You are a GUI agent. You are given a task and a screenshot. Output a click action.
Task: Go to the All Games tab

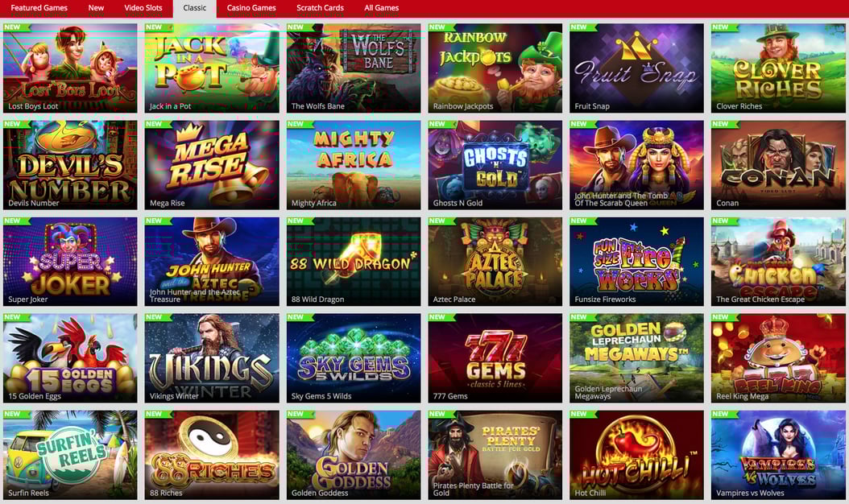(x=381, y=8)
